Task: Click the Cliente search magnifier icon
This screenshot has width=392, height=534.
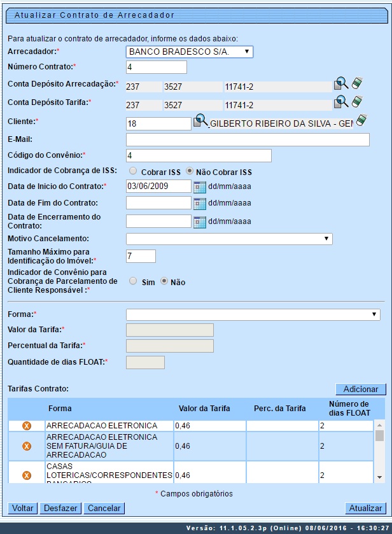Action: point(200,121)
